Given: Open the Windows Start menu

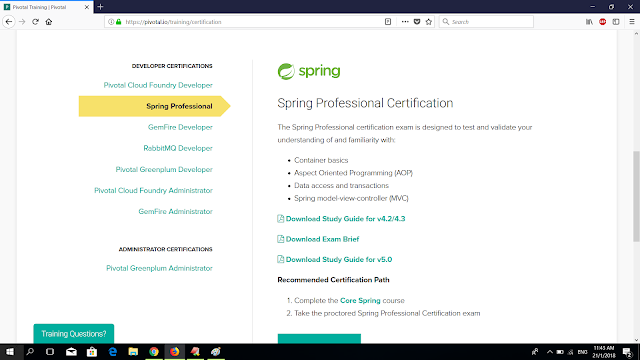Looking at the screenshot, I should [10, 352].
